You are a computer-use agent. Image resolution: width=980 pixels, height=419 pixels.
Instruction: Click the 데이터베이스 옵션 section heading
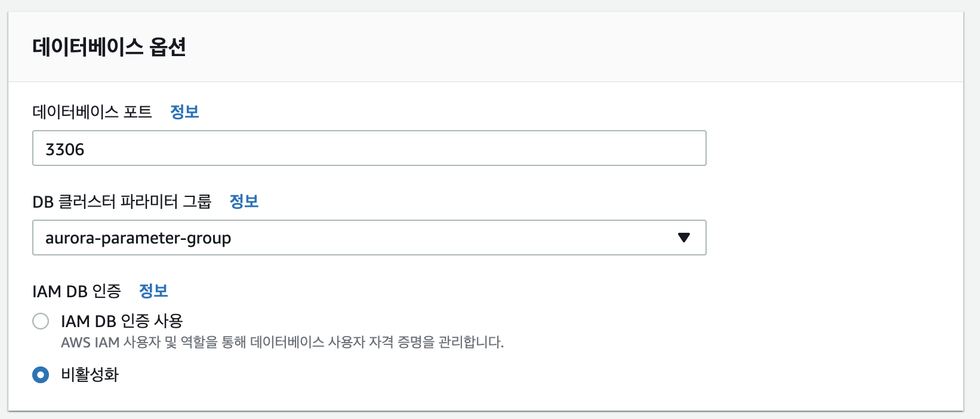pyautogui.click(x=109, y=47)
